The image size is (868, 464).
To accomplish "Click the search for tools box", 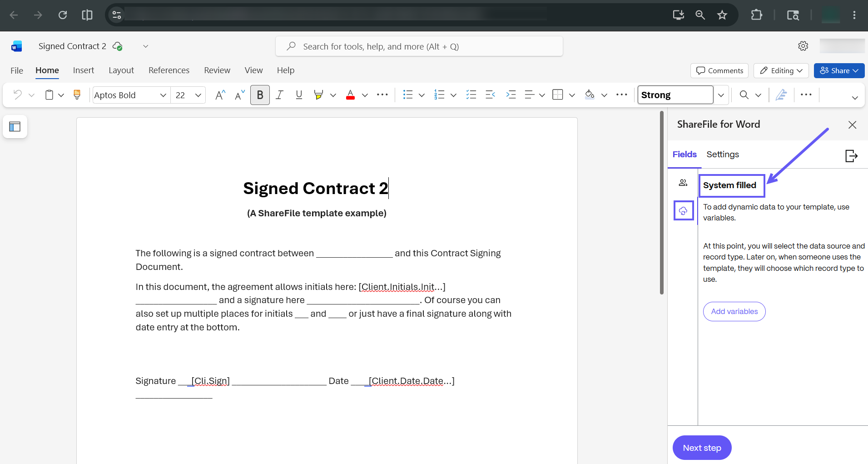I will [419, 46].
